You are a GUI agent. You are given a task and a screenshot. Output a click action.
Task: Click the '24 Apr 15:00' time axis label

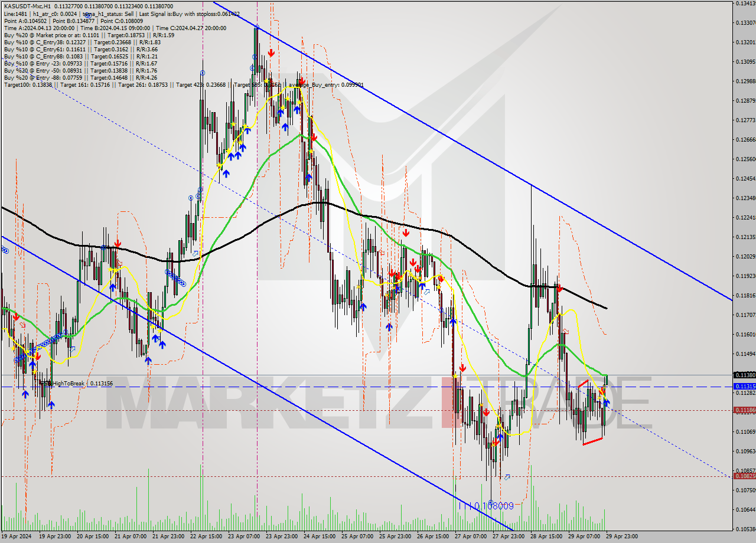point(321,537)
